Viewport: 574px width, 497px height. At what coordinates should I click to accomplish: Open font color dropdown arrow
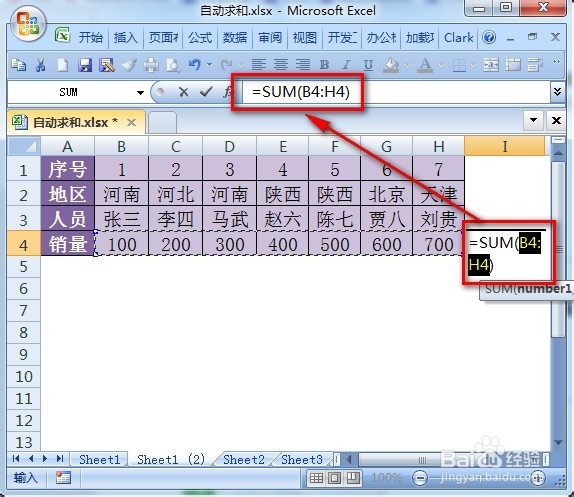[x=441, y=65]
